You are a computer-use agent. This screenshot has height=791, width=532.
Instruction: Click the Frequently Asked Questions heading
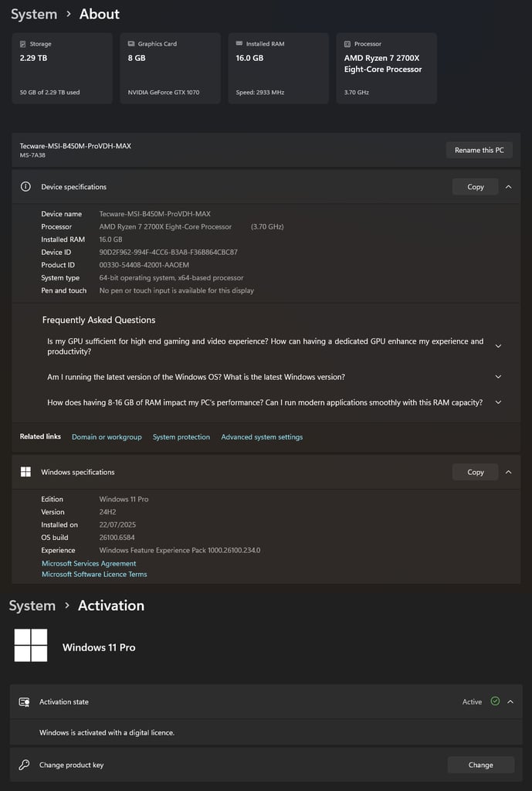click(99, 320)
